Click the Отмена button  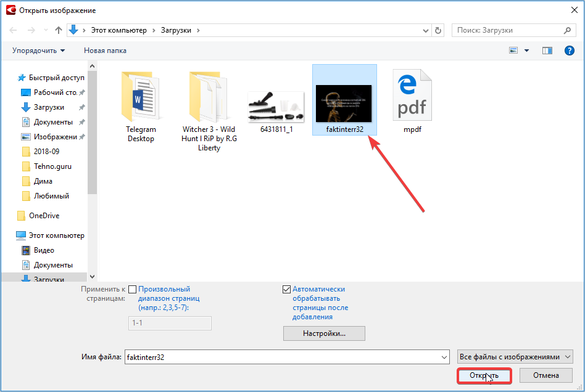(x=546, y=375)
